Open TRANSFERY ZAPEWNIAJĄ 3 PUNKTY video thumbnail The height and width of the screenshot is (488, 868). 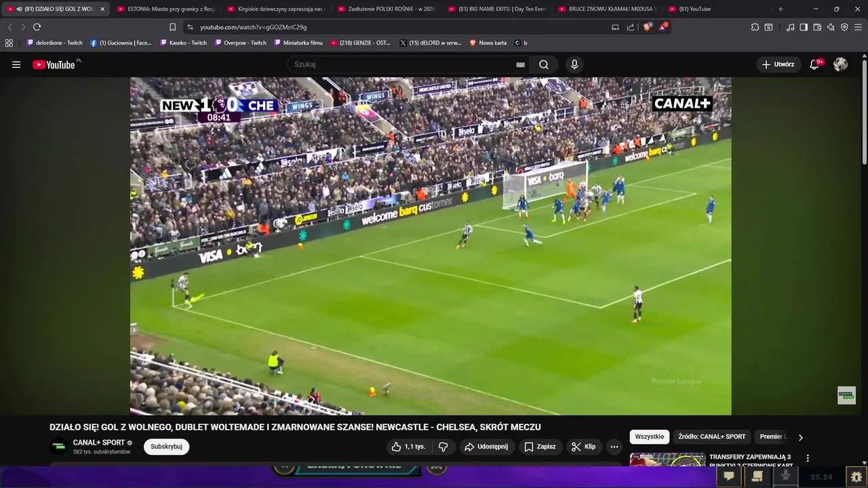667,460
